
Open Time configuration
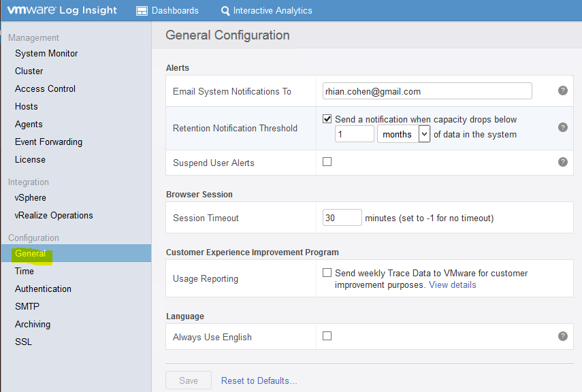[x=24, y=271]
